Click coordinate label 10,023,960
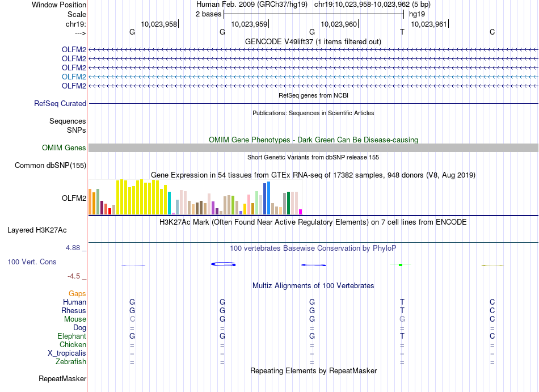 [x=339, y=24]
